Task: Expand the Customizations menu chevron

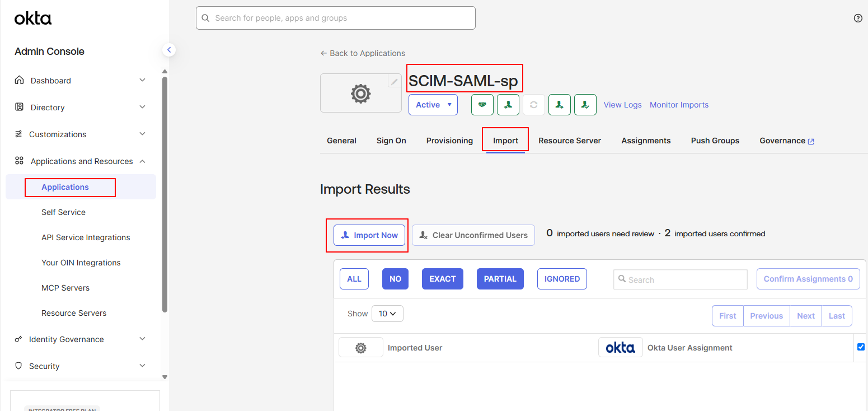Action: point(142,134)
